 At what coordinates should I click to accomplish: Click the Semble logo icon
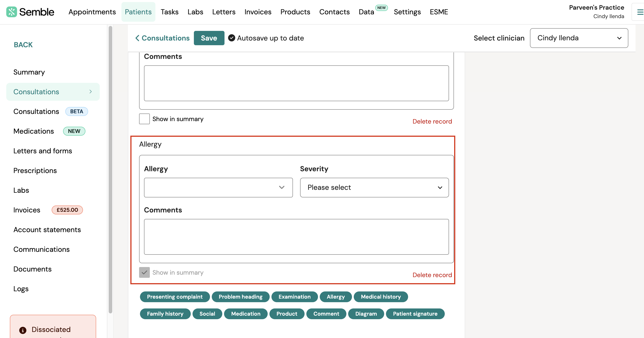point(11,12)
